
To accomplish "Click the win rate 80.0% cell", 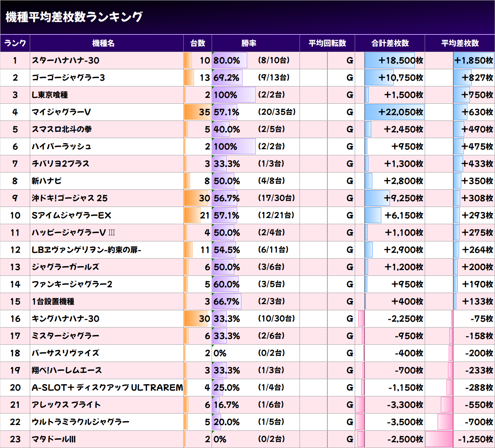I will tap(227, 61).
